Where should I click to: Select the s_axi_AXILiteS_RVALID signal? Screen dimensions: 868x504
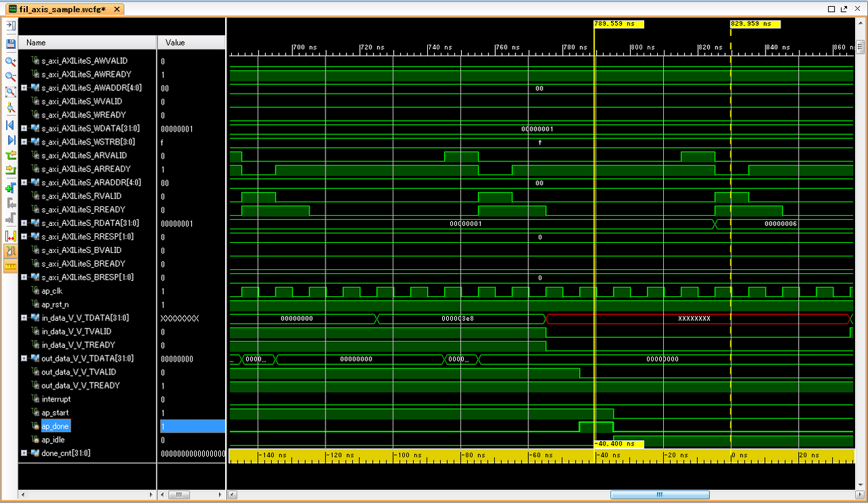pos(81,197)
